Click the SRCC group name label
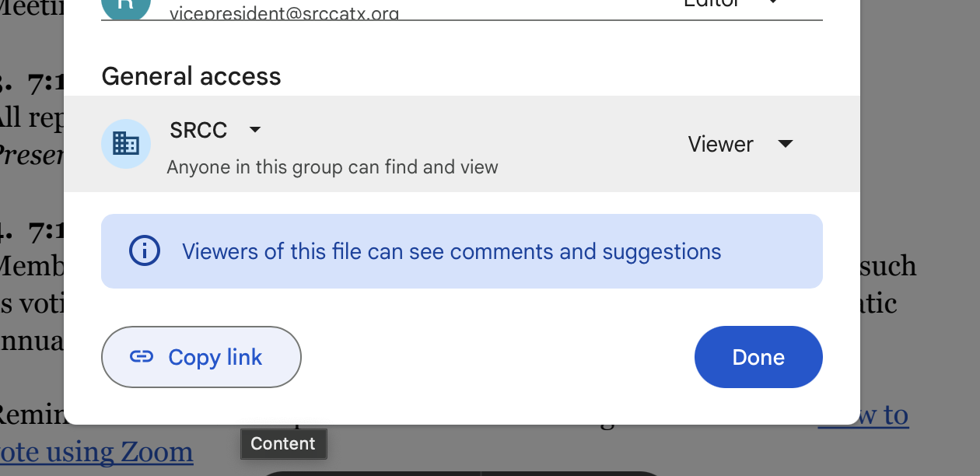This screenshot has width=980, height=476. [198, 130]
